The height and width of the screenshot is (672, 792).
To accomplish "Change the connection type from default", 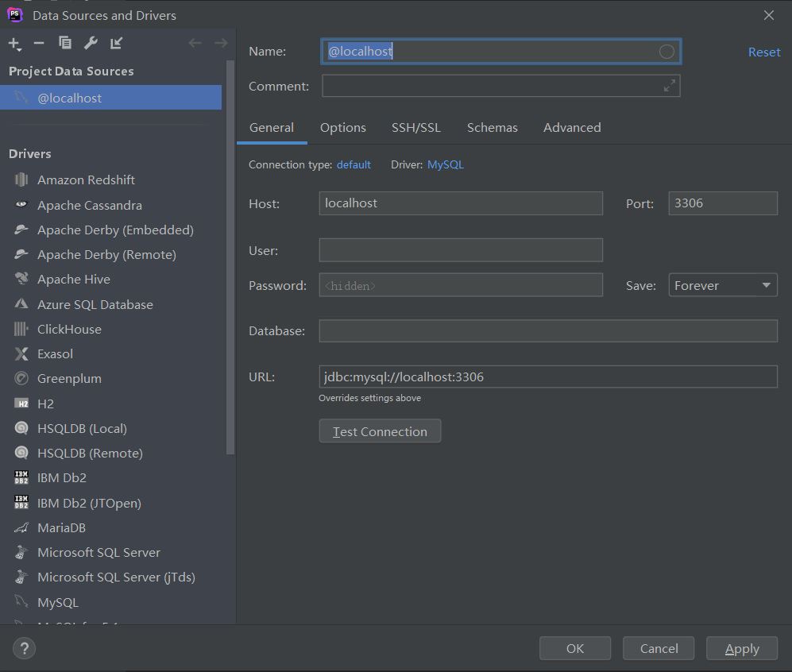I will [x=354, y=164].
